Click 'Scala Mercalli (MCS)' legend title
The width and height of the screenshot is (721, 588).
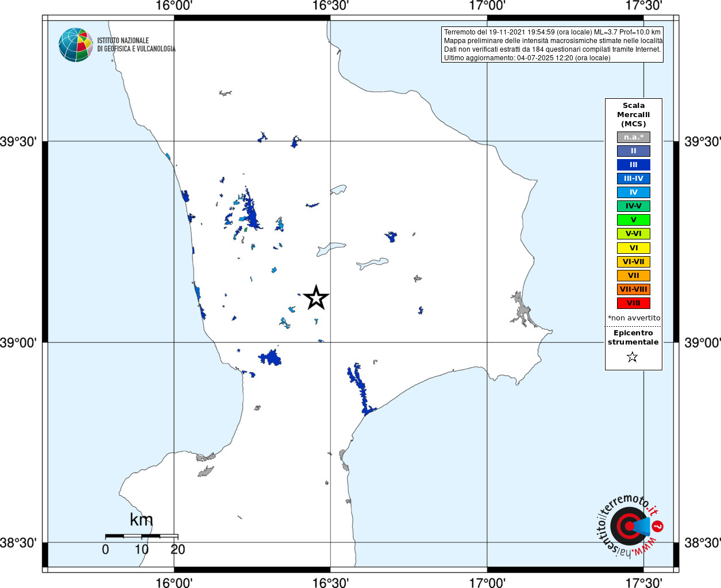click(634, 115)
